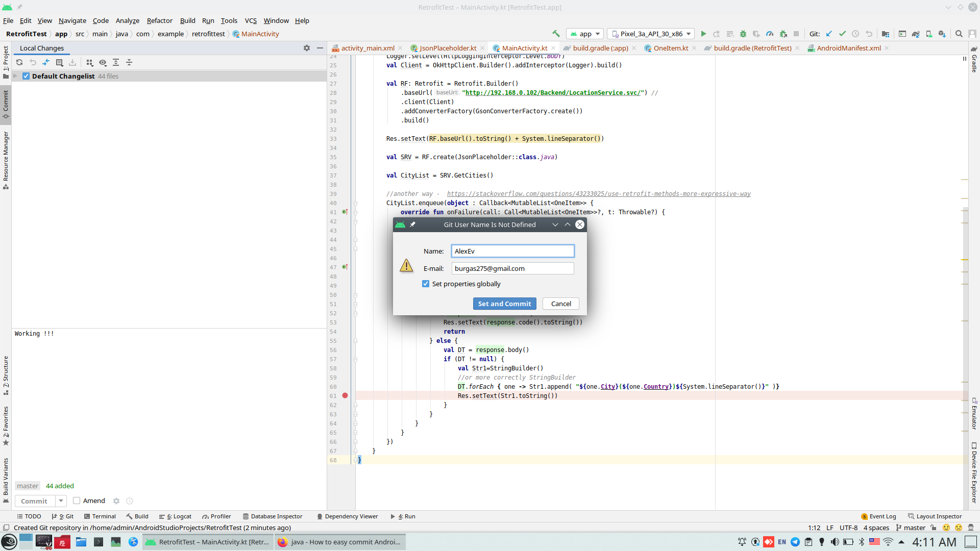
Task: Click the Git update project arrow
Action: (x=829, y=34)
